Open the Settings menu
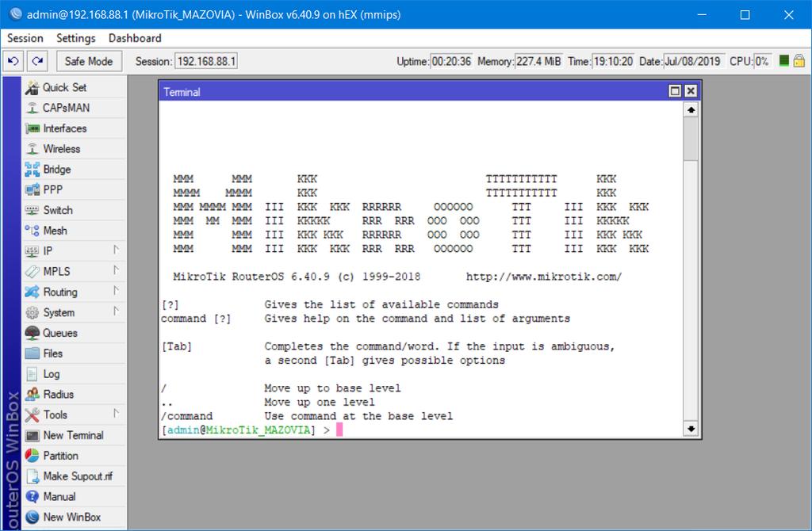 75,38
